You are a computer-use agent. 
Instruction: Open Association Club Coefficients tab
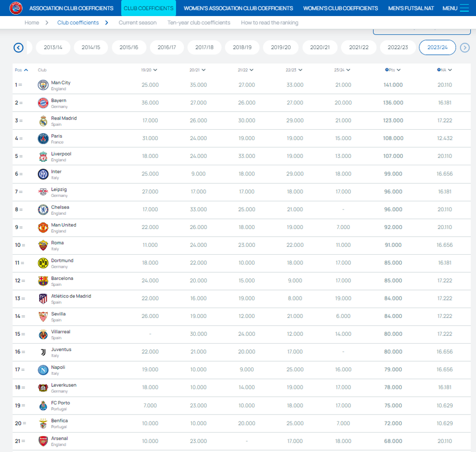[x=71, y=8]
